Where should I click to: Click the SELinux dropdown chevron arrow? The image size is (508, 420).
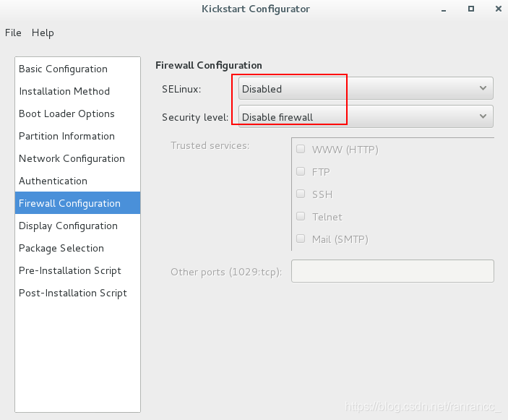483,88
